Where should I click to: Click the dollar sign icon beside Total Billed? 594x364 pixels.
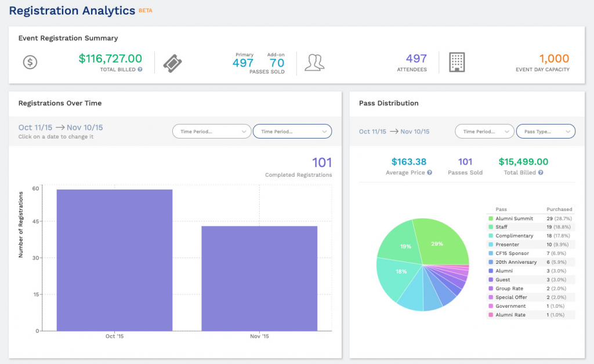tap(30, 62)
